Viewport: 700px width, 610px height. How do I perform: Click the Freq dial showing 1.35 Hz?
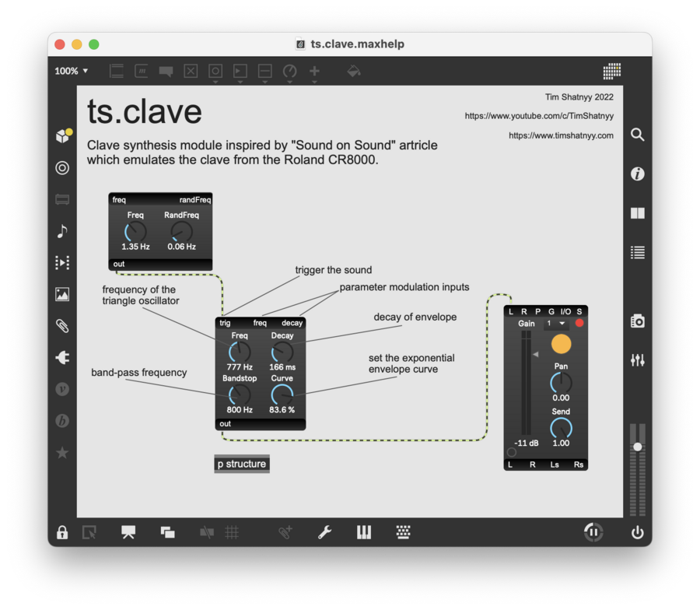point(135,232)
